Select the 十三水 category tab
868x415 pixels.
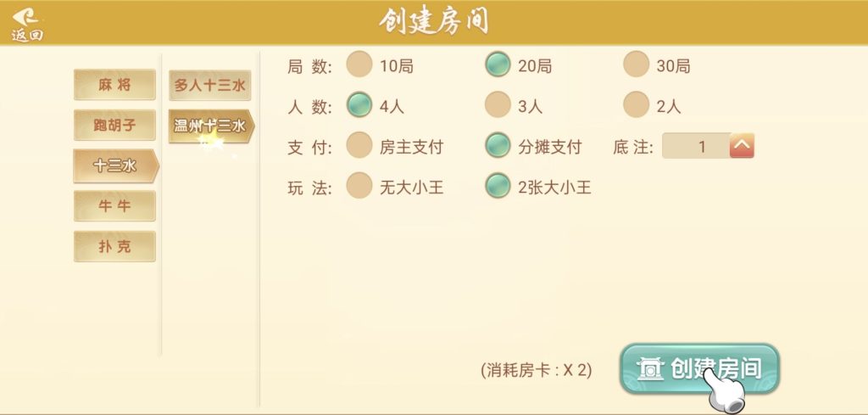114,166
